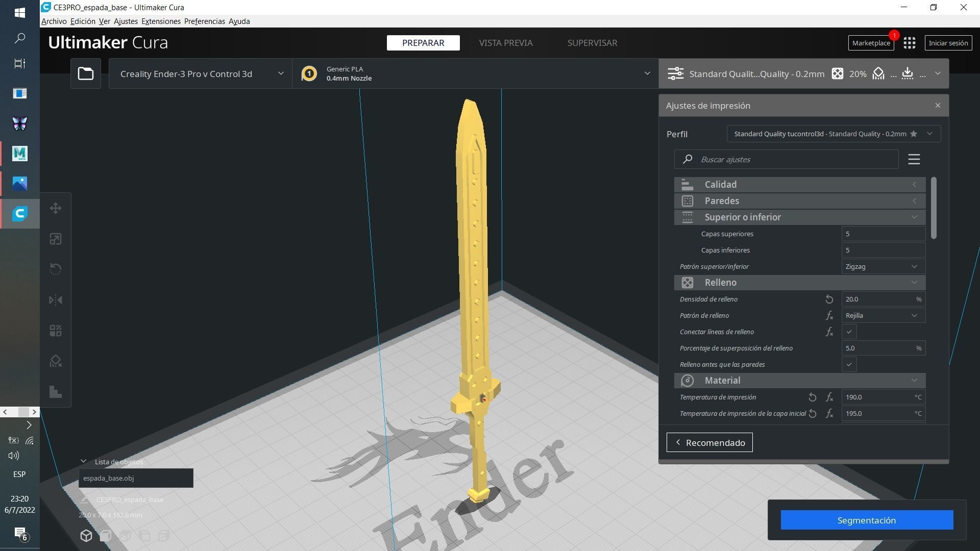980x551 pixels.
Task: Reset the Temperatura de impresión value
Action: click(813, 397)
